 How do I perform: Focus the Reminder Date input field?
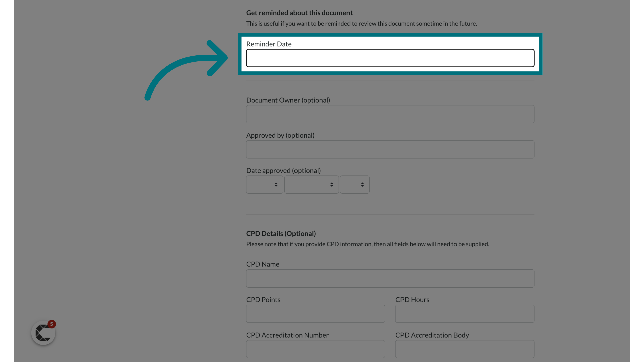click(390, 58)
